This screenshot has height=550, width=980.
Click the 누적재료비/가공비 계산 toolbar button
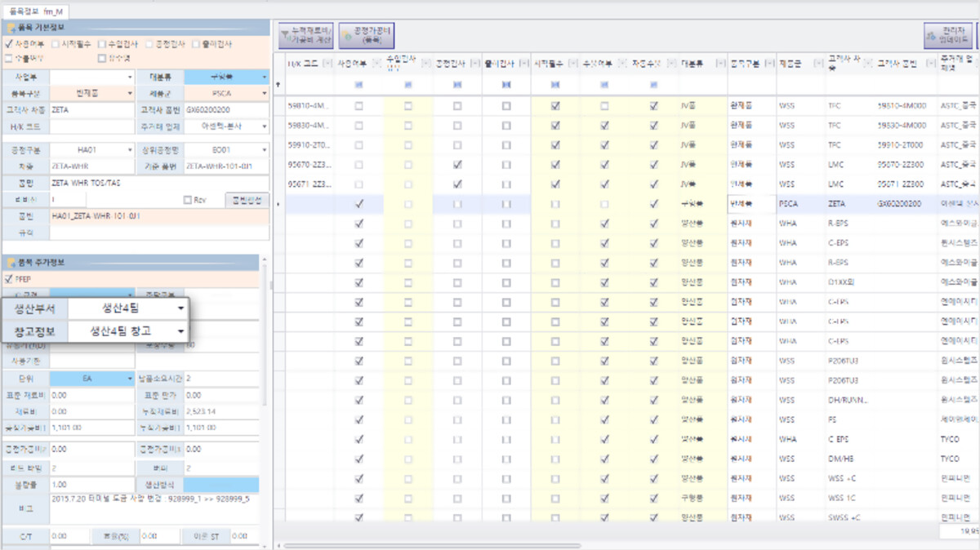pos(305,35)
